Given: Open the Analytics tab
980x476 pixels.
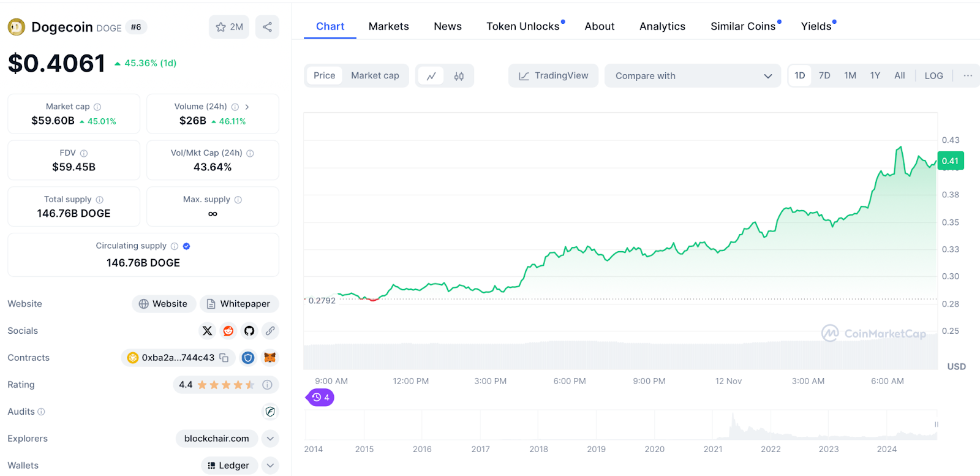Looking at the screenshot, I should (x=663, y=26).
